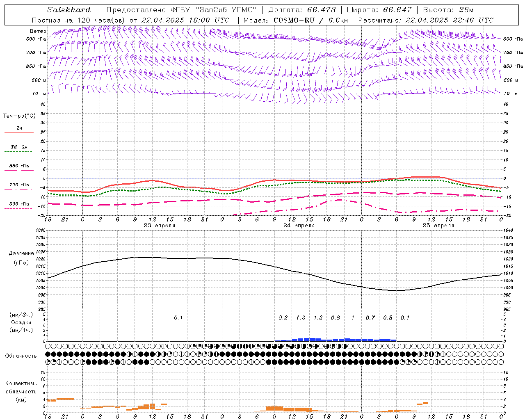The image size is (525, 420).
Task: Click the '23 апреля' date label
Action: 159,226
